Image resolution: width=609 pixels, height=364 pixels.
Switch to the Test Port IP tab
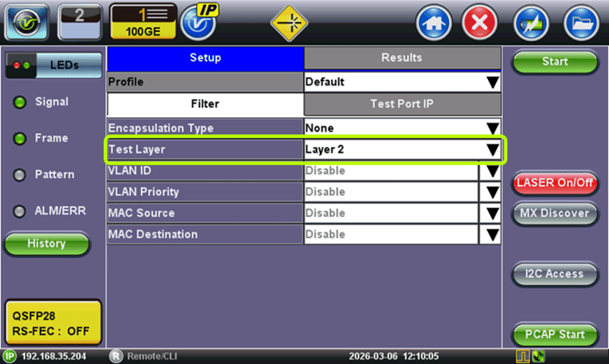pos(402,104)
